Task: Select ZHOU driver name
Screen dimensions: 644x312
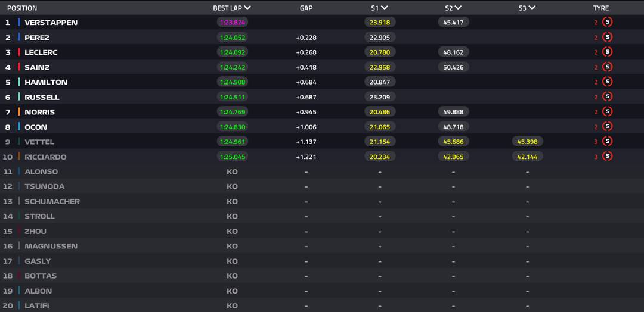Action: 35,231
